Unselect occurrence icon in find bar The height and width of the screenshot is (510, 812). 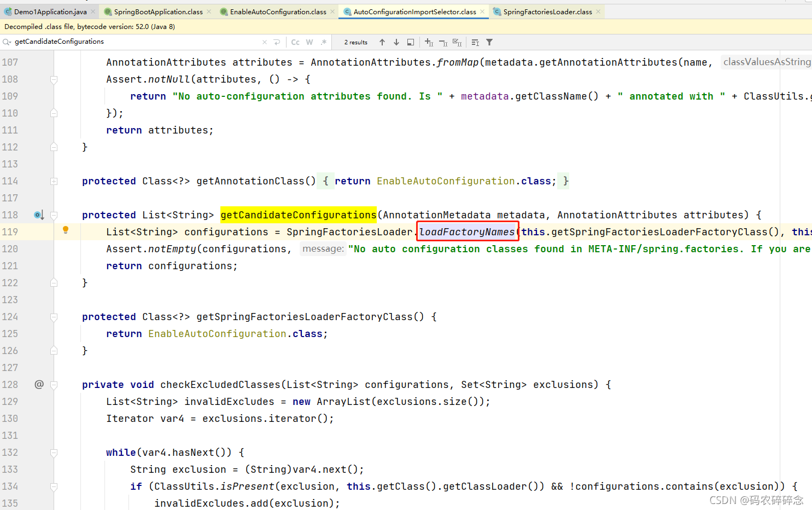[x=443, y=42]
